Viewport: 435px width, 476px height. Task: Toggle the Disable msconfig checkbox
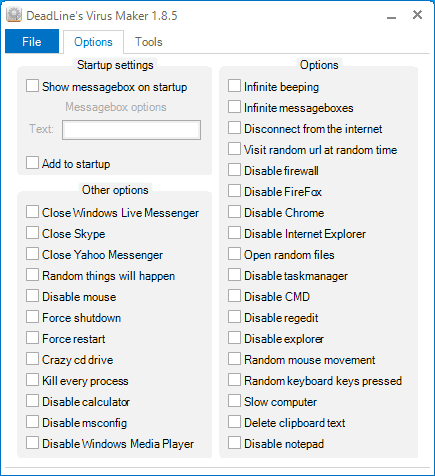(32, 422)
